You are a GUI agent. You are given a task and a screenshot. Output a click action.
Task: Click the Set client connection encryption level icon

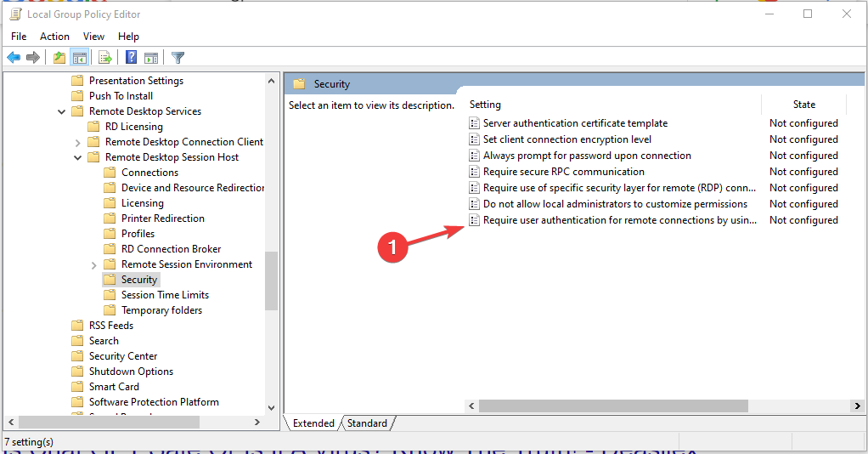(x=474, y=139)
